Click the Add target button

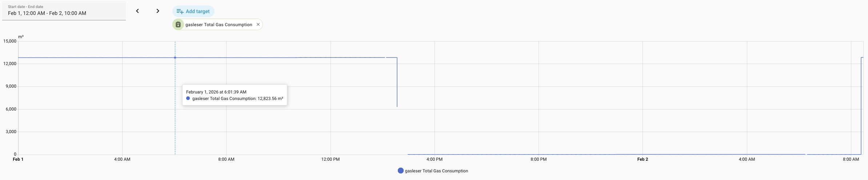click(x=193, y=11)
